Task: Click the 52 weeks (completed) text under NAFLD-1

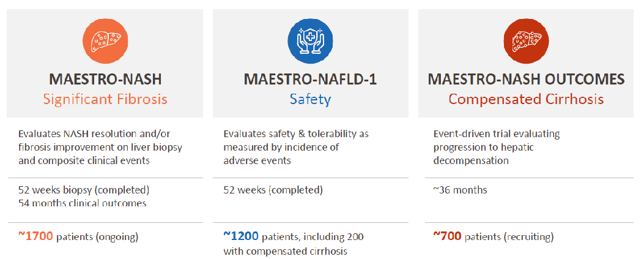Action: pyautogui.click(x=273, y=190)
